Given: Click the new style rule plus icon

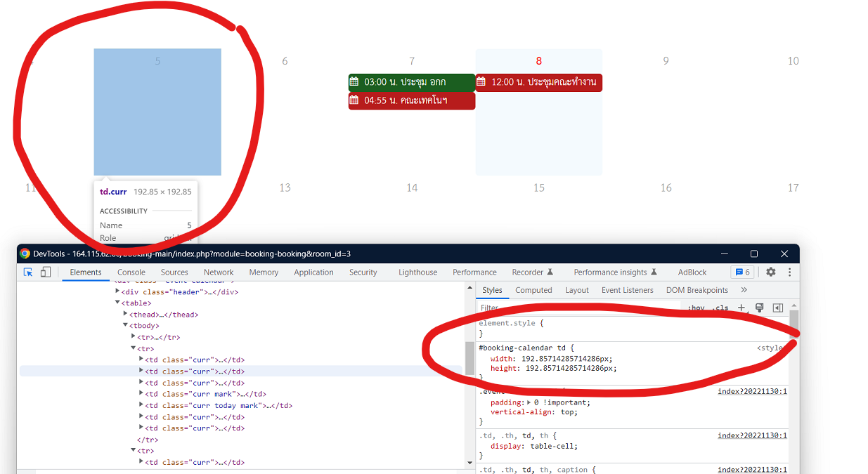Looking at the screenshot, I should 741,308.
